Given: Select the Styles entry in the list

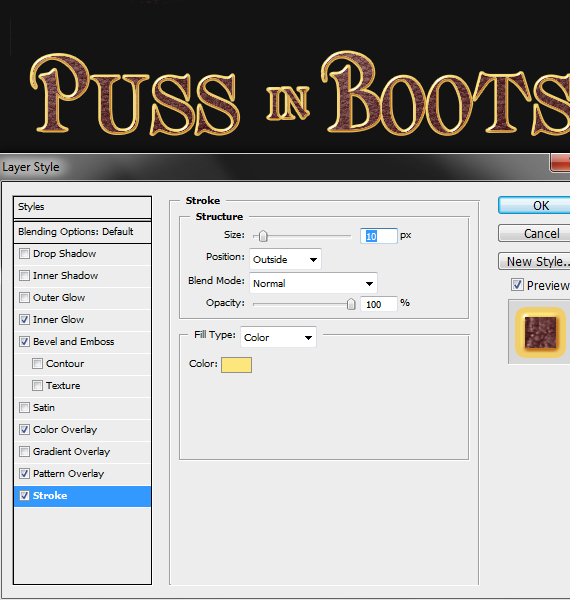Looking at the screenshot, I should pyautogui.click(x=82, y=207).
